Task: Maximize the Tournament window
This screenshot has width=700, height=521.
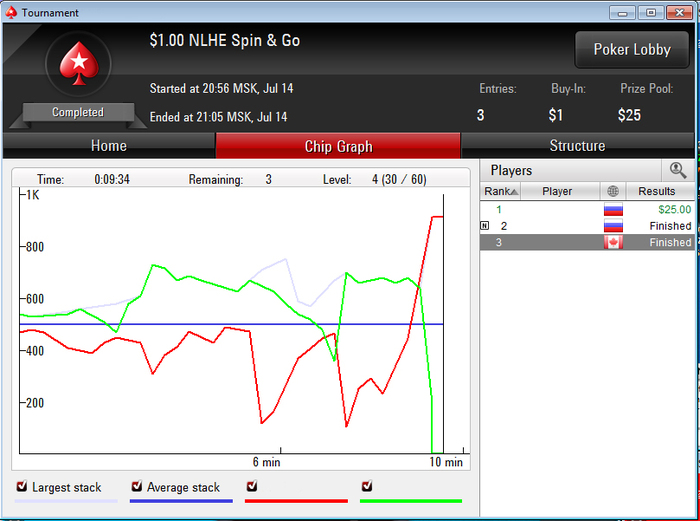Action: pyautogui.click(x=650, y=13)
